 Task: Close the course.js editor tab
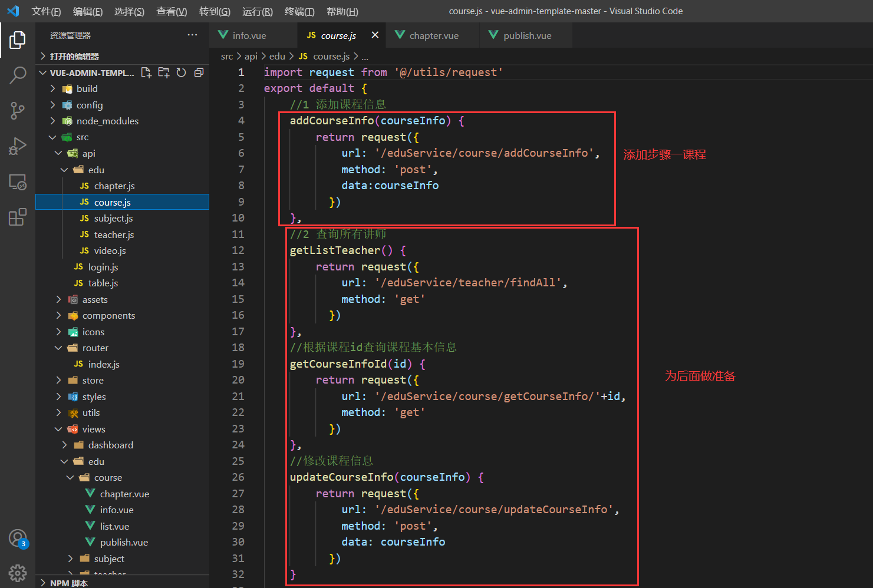pos(375,35)
